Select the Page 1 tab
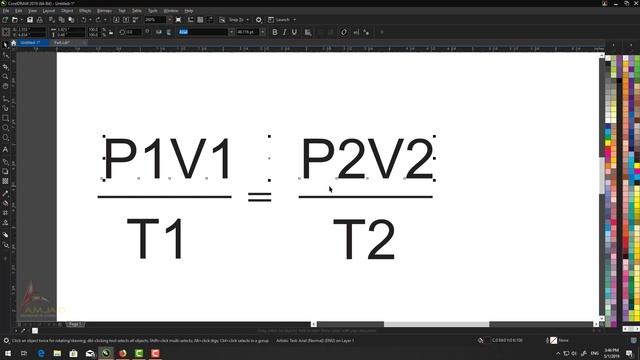Image resolution: width=640 pixels, height=360 pixels. click(75, 324)
